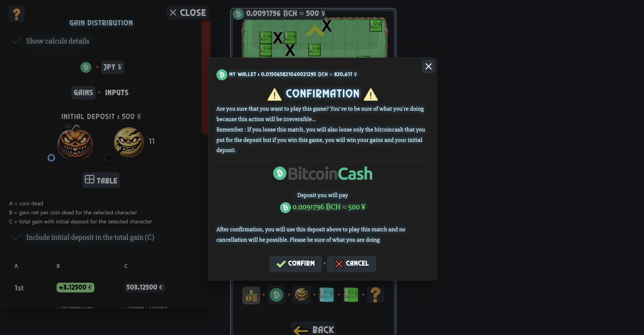The width and height of the screenshot is (644, 335).
Task: Select JPY ¥ currency option
Action: click(112, 67)
